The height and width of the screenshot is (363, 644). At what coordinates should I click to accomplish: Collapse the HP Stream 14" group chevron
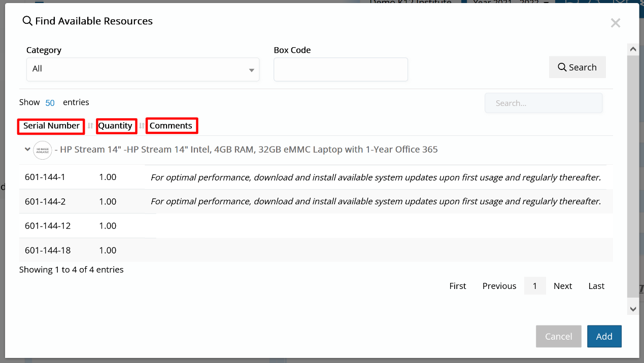pos(28,150)
